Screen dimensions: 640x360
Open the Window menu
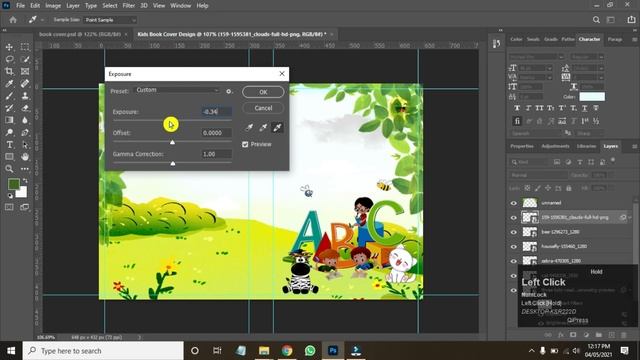[x=181, y=6]
